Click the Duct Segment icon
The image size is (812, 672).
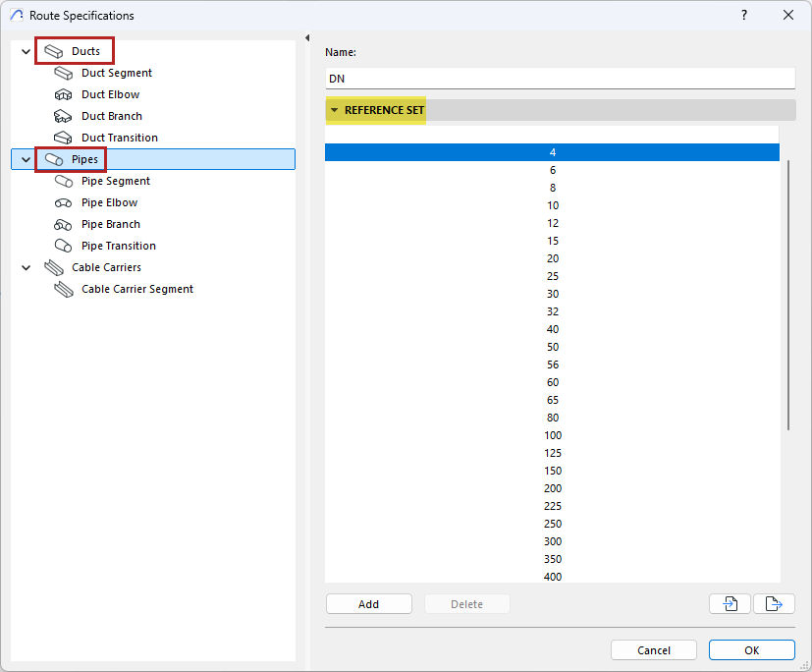pos(63,73)
